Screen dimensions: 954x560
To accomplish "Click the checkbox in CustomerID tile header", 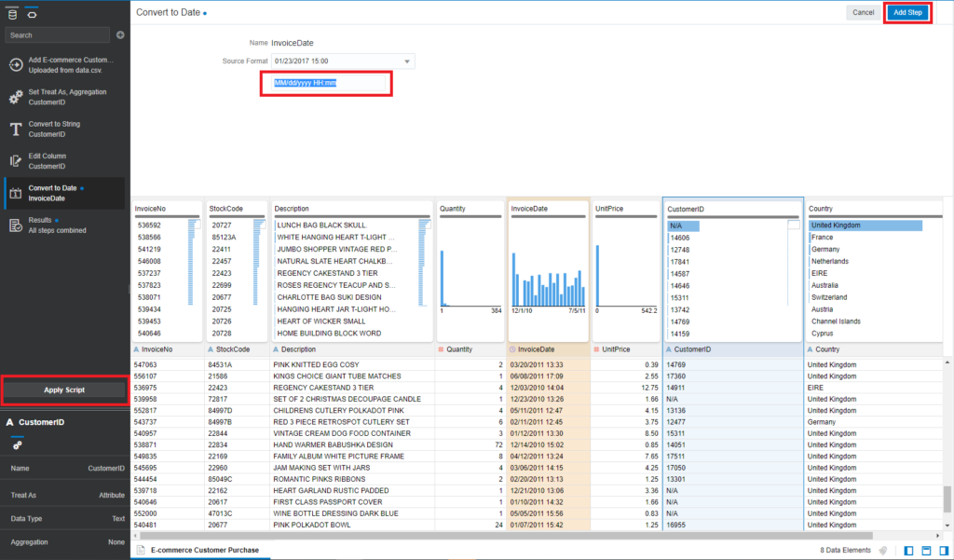I will (x=794, y=225).
